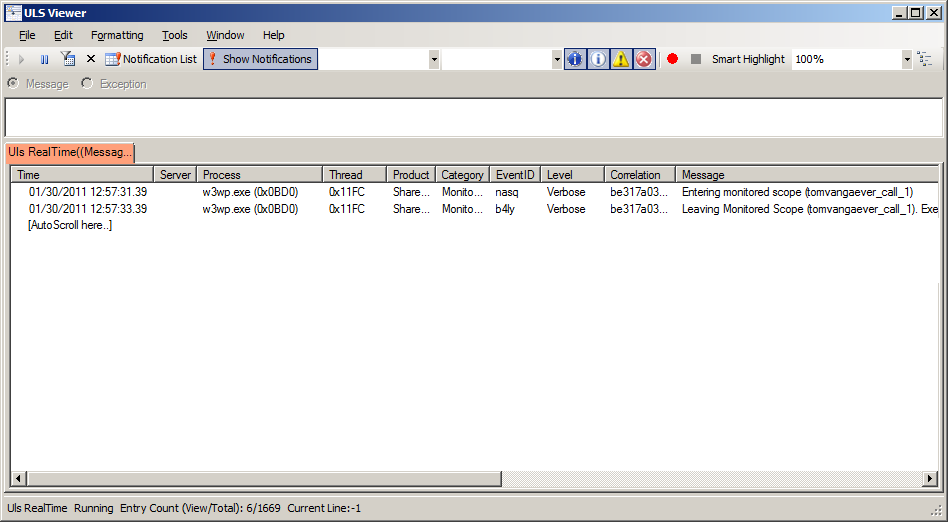Viewport: 948px width, 522px height.
Task: Open the 100% Smart Highlight dropdown
Action: [906, 59]
